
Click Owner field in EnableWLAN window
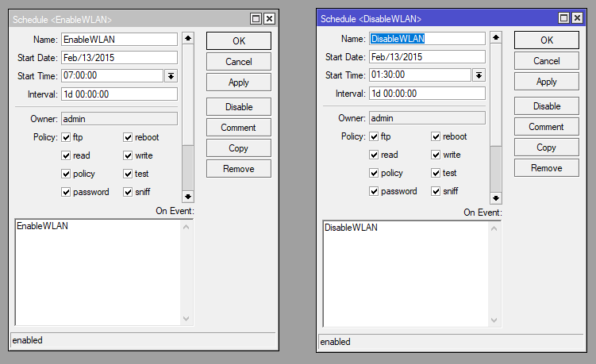(x=119, y=119)
